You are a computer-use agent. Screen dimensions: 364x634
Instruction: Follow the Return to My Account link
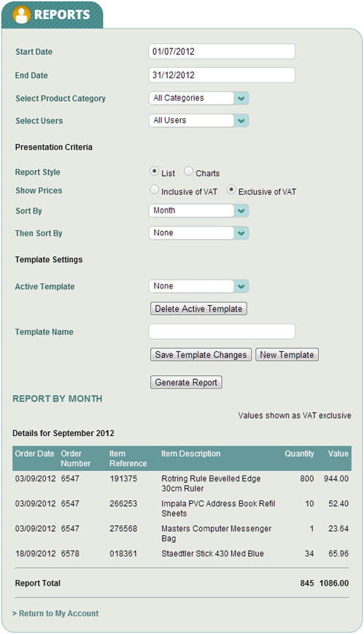click(55, 614)
